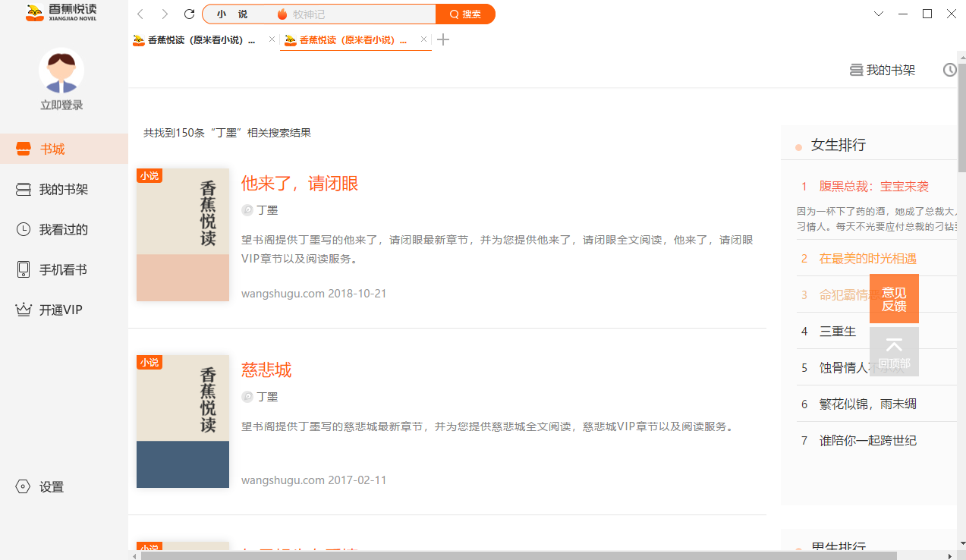Click source text wangshugu.com 2017-02-11
The height and width of the screenshot is (560, 966).
pos(314,480)
